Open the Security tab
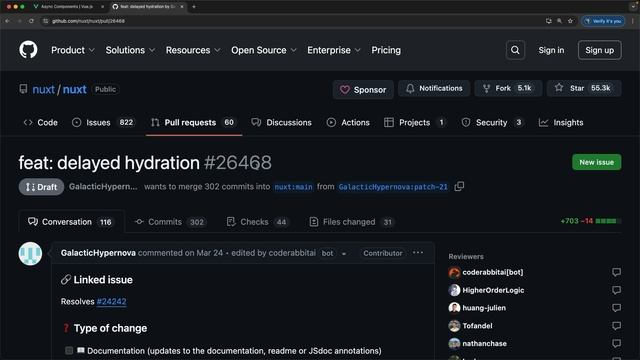The height and width of the screenshot is (360, 640). (x=492, y=122)
